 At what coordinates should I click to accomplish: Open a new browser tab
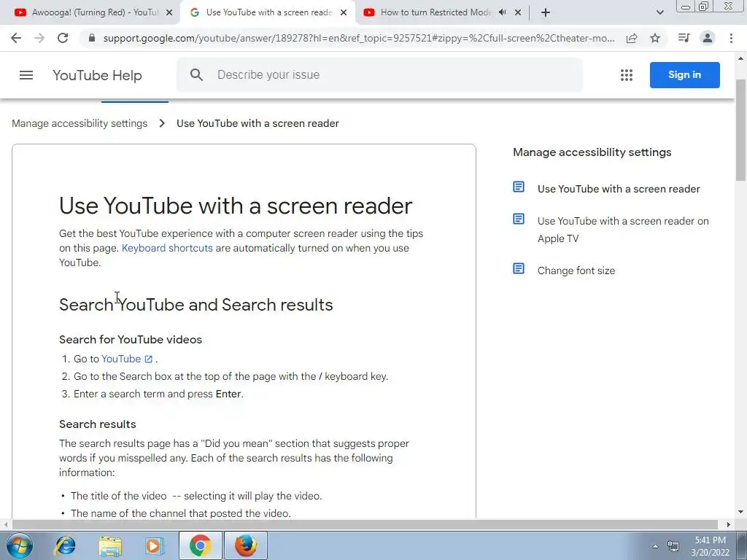(546, 13)
